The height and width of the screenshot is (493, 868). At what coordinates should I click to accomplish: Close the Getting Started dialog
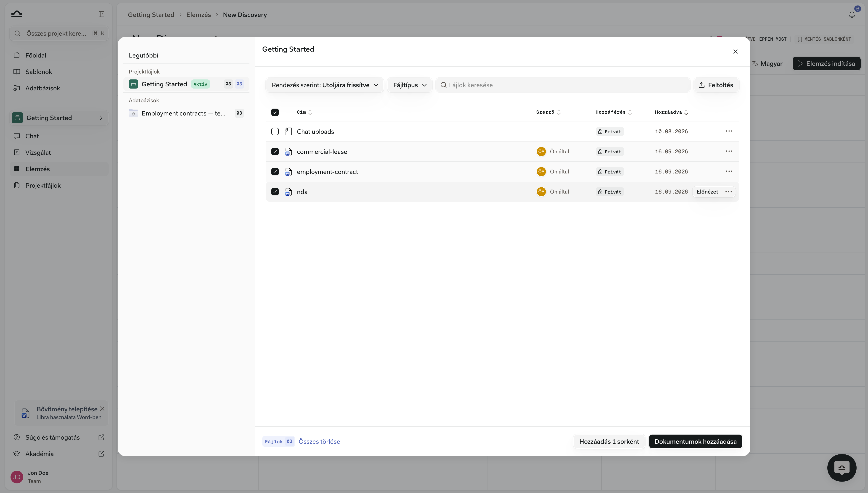(735, 51)
